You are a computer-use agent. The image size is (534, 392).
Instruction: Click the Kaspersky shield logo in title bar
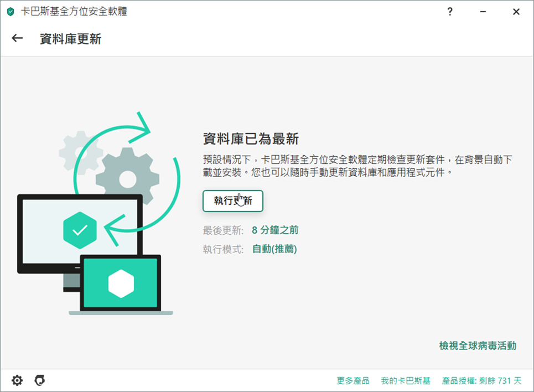pyautogui.click(x=11, y=12)
